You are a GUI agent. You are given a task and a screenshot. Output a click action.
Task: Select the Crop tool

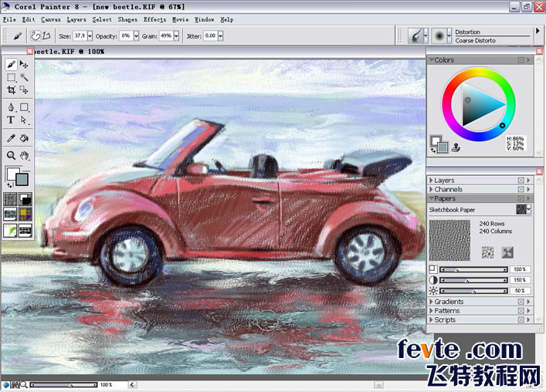(11, 90)
